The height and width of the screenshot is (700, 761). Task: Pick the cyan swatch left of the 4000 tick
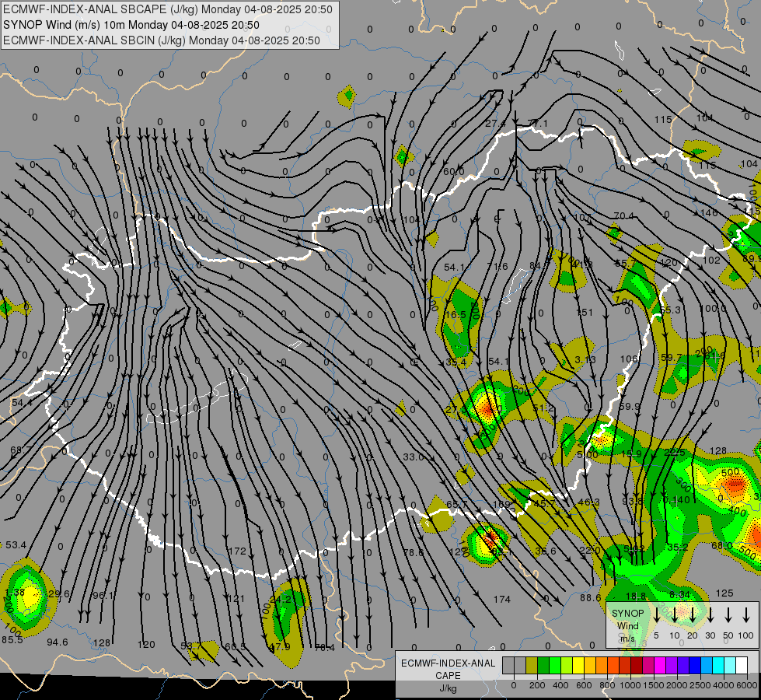718,665
